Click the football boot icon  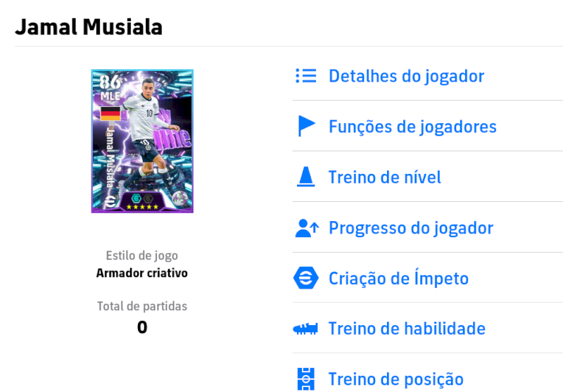305,329
